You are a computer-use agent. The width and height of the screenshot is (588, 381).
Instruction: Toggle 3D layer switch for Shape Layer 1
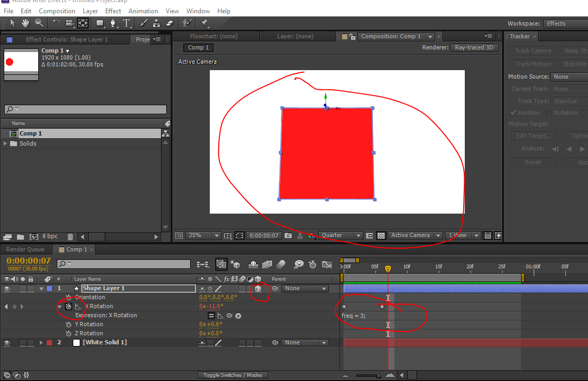click(258, 289)
